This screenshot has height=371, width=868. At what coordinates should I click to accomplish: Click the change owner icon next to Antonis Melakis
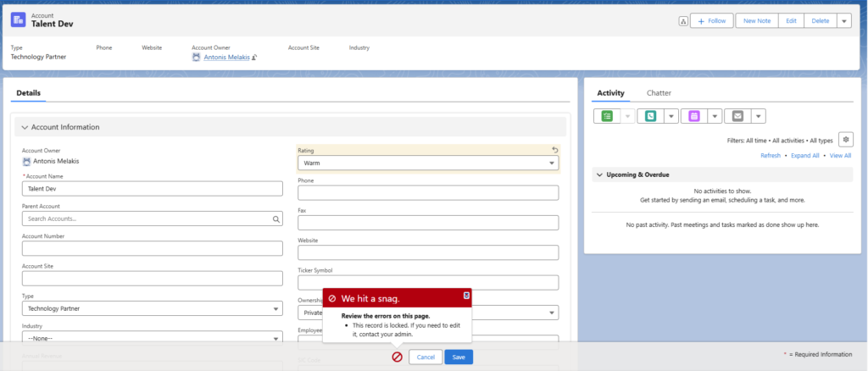point(254,57)
